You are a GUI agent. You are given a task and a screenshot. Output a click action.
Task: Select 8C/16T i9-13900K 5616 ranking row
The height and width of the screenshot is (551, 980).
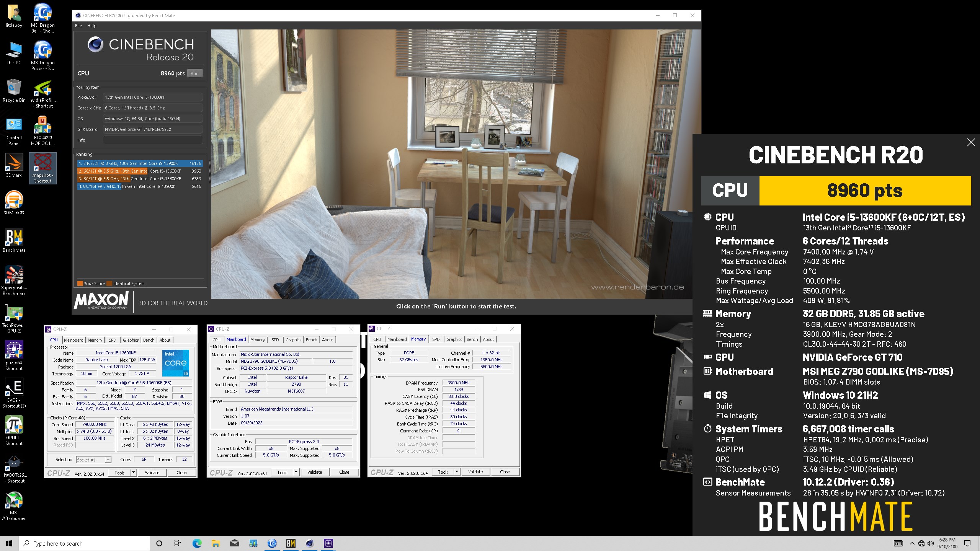pos(140,186)
